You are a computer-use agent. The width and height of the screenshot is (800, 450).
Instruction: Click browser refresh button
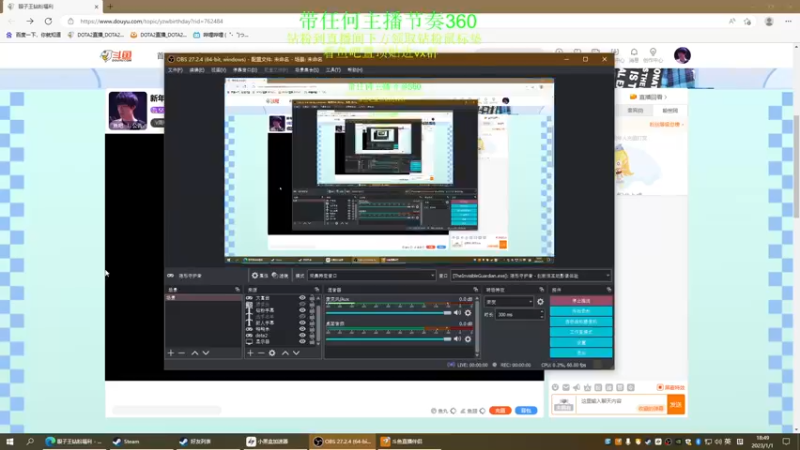pyautogui.click(x=48, y=21)
